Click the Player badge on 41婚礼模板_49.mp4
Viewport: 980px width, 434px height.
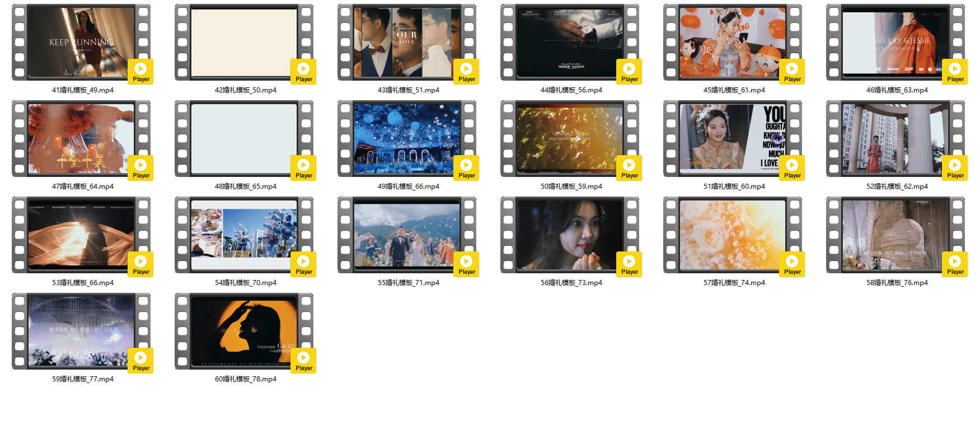click(x=140, y=72)
